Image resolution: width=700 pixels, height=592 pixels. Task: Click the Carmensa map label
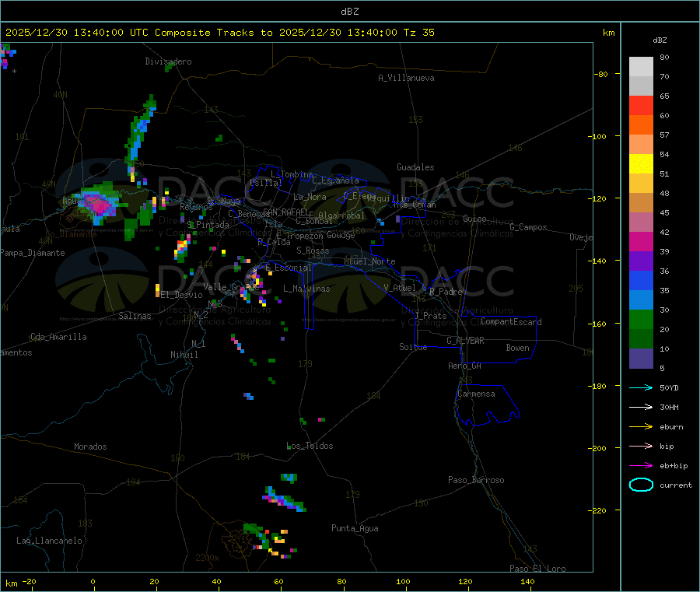click(x=476, y=394)
